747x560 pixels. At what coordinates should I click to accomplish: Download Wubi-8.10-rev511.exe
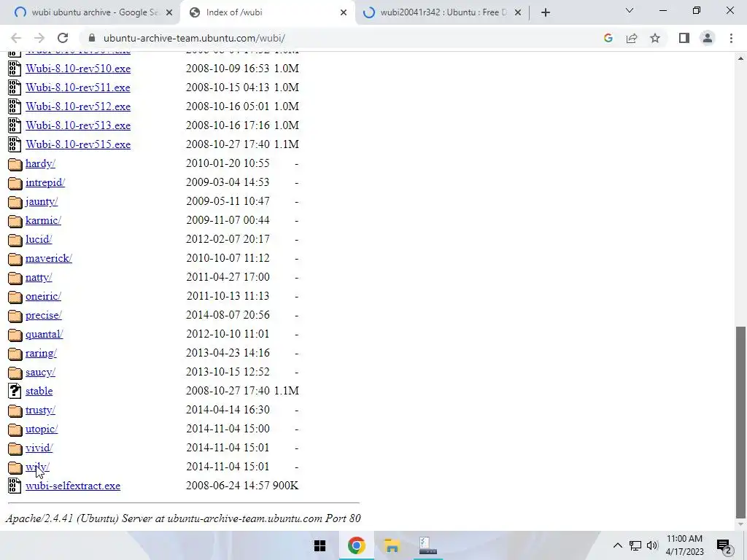click(78, 87)
